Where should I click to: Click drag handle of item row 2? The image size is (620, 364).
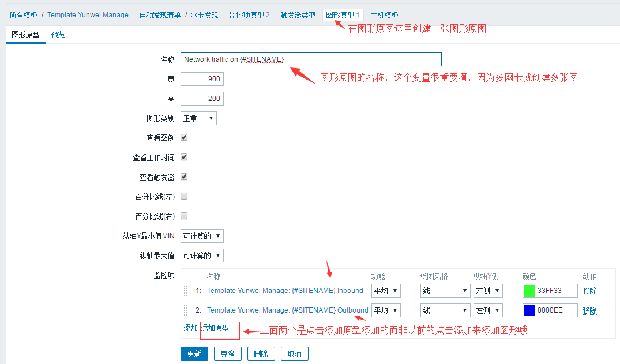point(186,310)
